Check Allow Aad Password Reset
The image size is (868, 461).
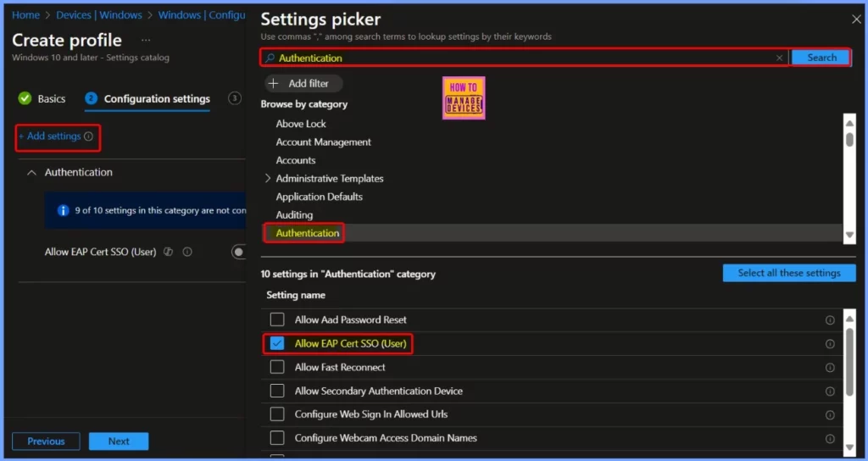[277, 319]
